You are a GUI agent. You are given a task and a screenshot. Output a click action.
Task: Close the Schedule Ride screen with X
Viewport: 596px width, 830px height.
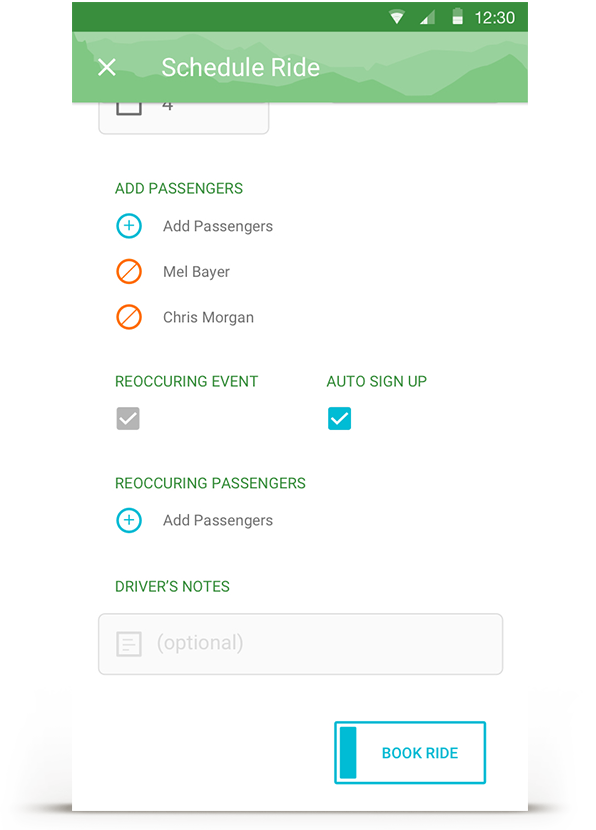107,67
